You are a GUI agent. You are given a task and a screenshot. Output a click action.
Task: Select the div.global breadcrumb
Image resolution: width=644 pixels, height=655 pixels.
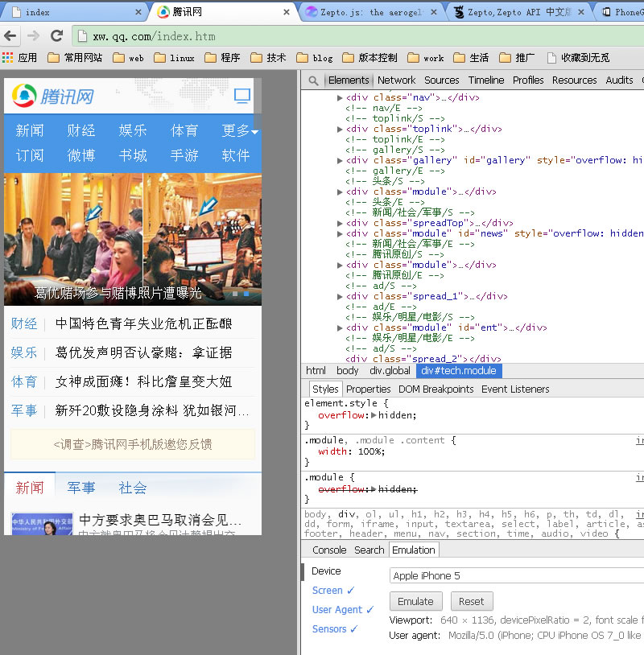click(x=390, y=371)
